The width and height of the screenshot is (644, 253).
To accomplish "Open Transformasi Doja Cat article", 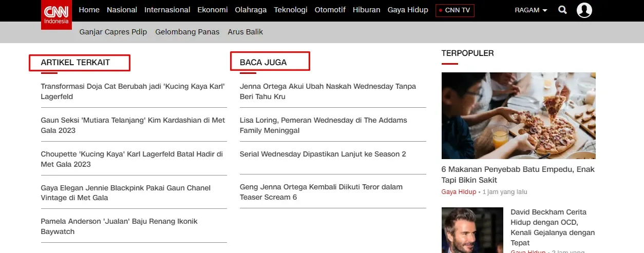I will pyautogui.click(x=133, y=91).
